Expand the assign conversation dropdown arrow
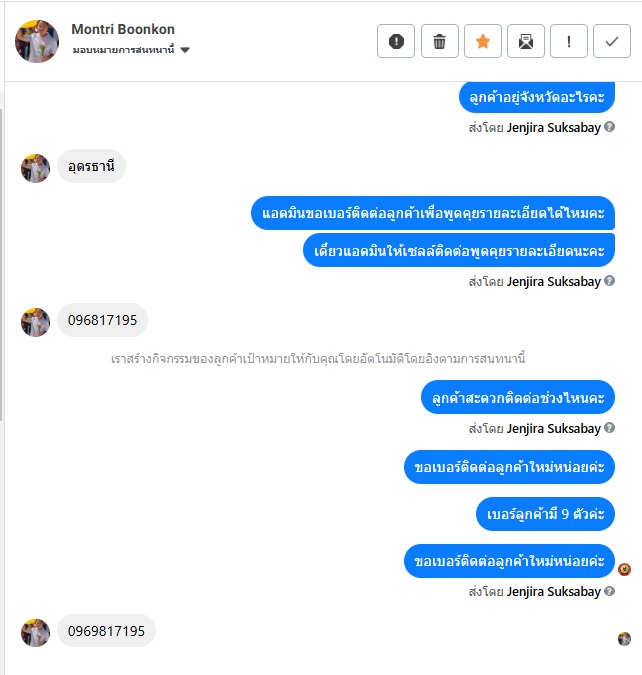Screen dimensions: 642x675 [x=185, y=50]
